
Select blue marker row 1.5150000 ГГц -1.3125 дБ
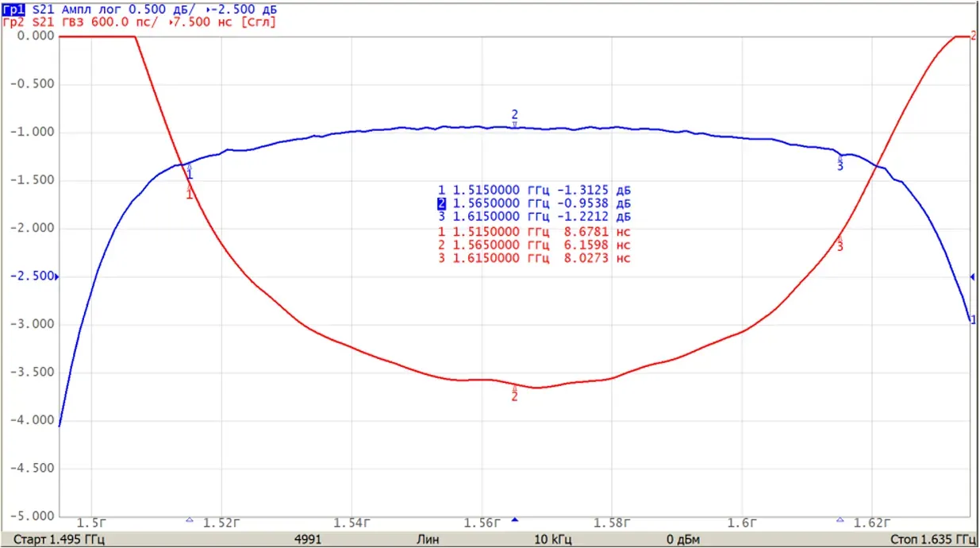click(x=535, y=190)
